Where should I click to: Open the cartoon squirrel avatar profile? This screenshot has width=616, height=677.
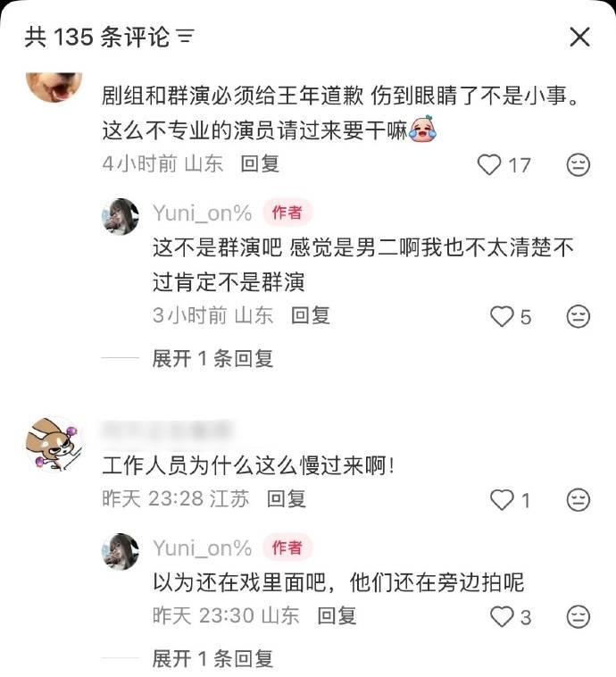54,444
